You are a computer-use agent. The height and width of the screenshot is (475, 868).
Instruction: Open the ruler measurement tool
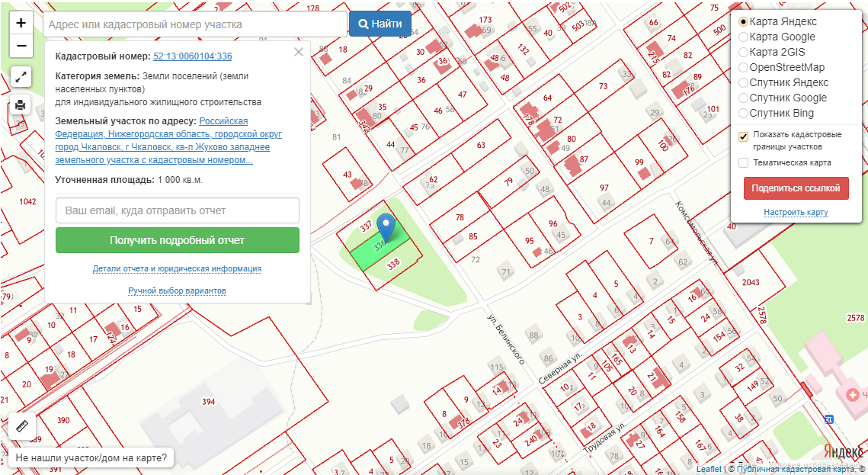pos(22,425)
